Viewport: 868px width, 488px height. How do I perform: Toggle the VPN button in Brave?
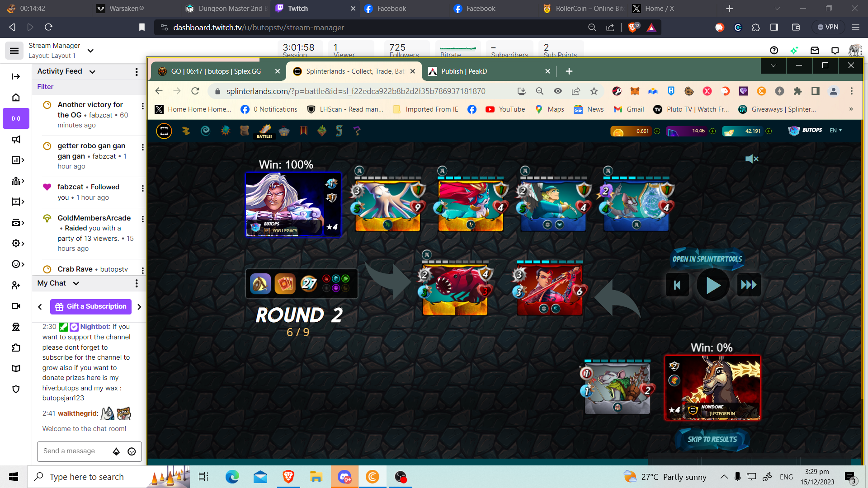click(x=828, y=27)
